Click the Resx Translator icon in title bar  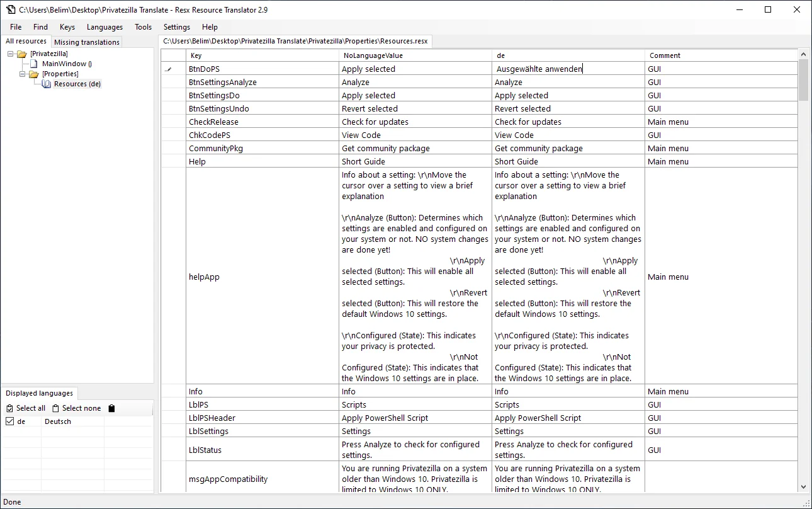pyautogui.click(x=11, y=9)
